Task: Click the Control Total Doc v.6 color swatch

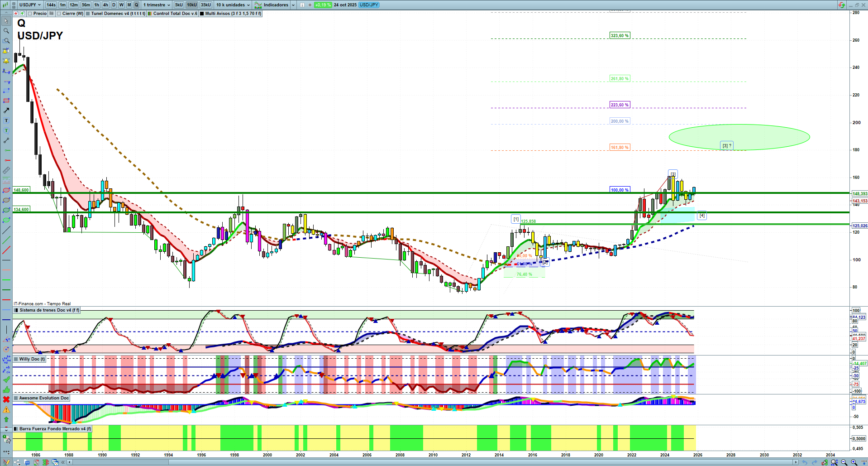Action: (150, 14)
